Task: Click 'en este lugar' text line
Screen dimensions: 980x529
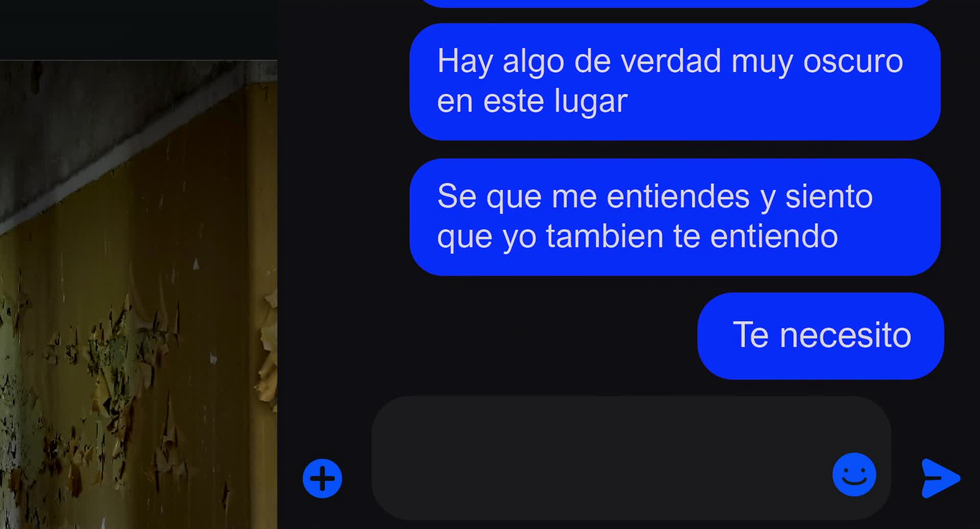Action: point(532,101)
